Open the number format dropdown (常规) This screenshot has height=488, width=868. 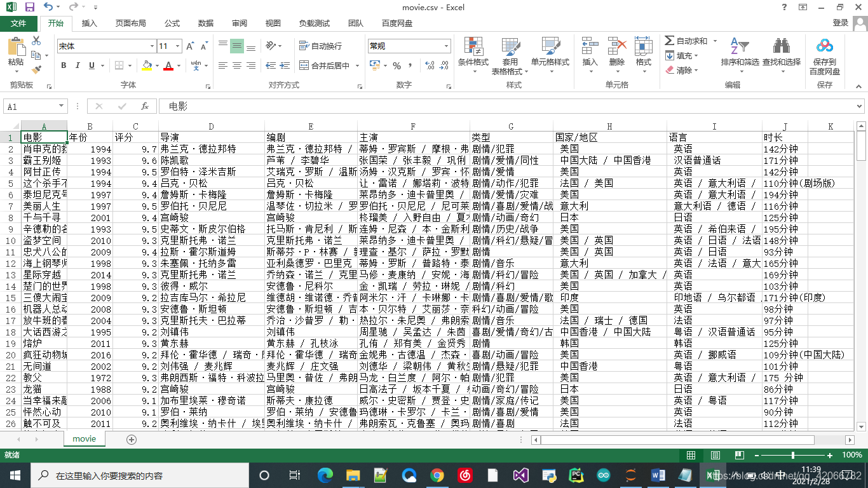pyautogui.click(x=445, y=46)
